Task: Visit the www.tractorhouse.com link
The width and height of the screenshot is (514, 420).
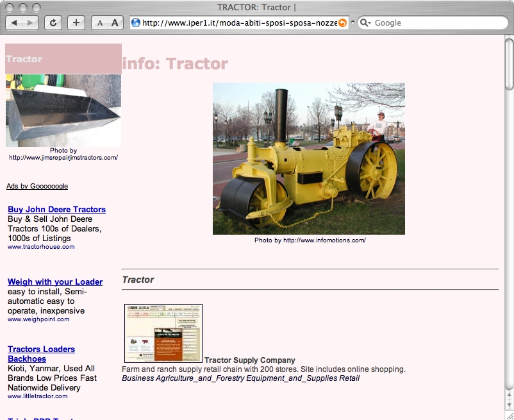Action: point(41,247)
